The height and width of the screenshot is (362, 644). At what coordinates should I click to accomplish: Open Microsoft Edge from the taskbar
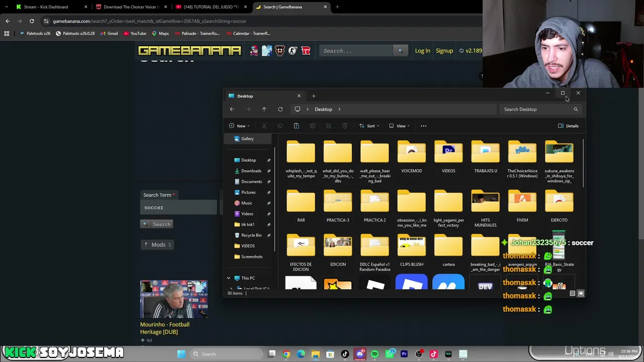(x=301, y=354)
